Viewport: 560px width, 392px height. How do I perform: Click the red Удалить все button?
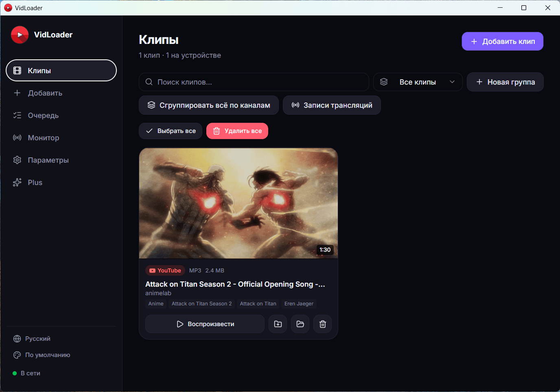pyautogui.click(x=237, y=131)
